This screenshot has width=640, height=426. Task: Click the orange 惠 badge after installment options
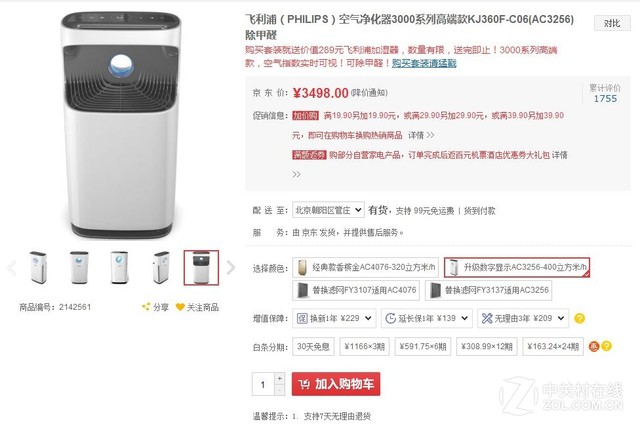pos(594,346)
